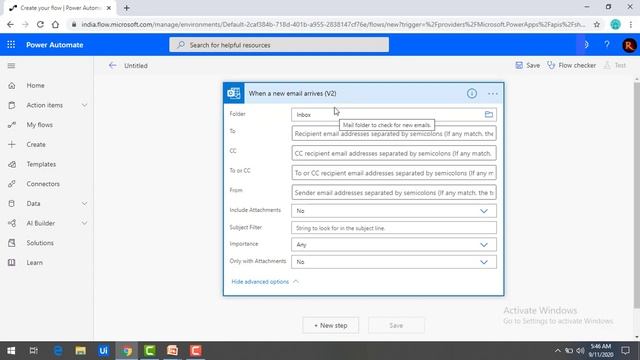Expand the Action items section
Viewport: 640px width, 360px height.
click(84, 105)
